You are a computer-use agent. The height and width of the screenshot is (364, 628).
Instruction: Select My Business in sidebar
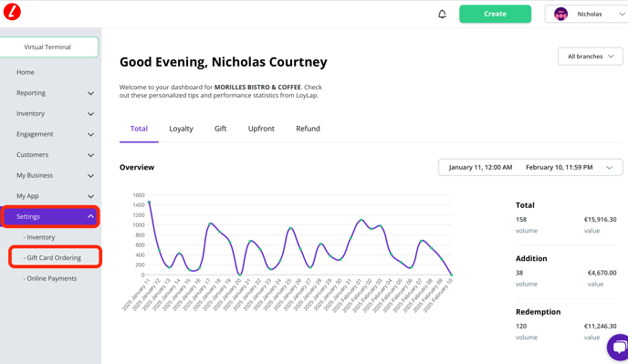point(35,175)
